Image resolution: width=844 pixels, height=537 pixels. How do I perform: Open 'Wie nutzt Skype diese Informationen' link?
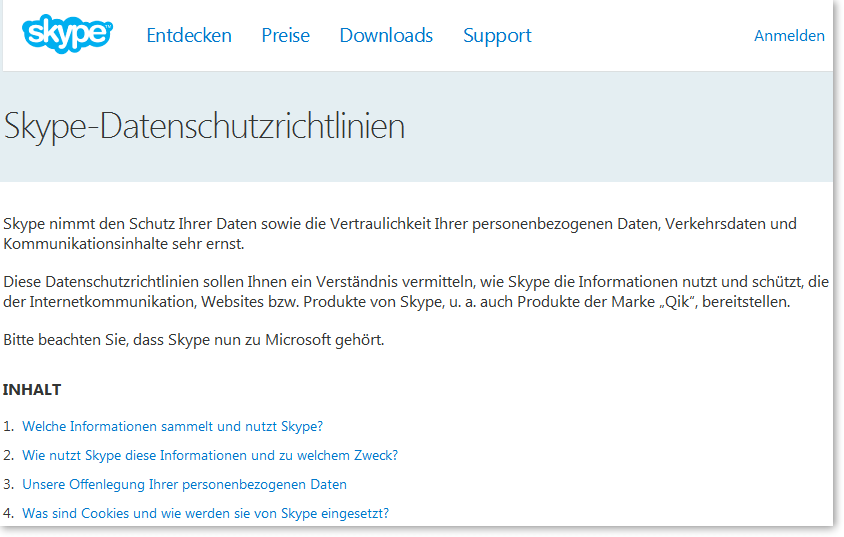[x=210, y=455]
